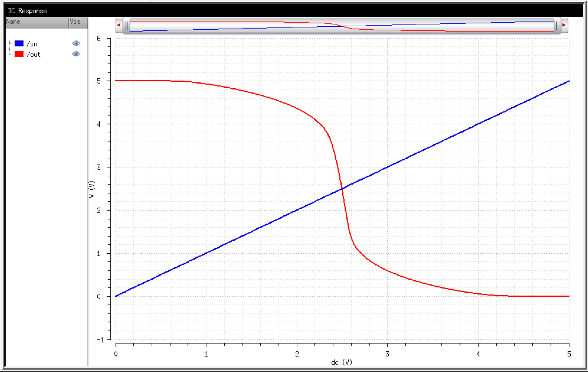
Task: Select the dc (V) x-axis label
Action: pos(342,362)
